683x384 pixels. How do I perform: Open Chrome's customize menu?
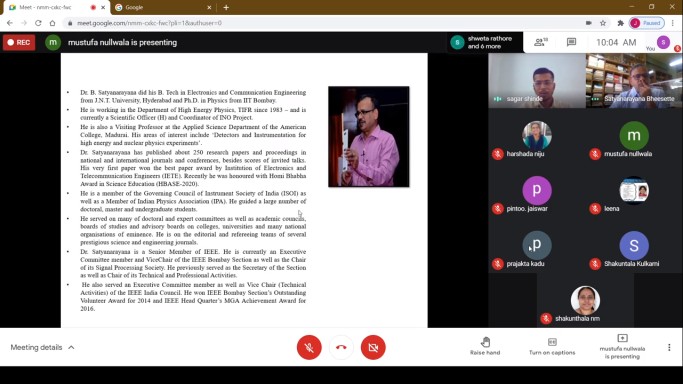(x=673, y=23)
